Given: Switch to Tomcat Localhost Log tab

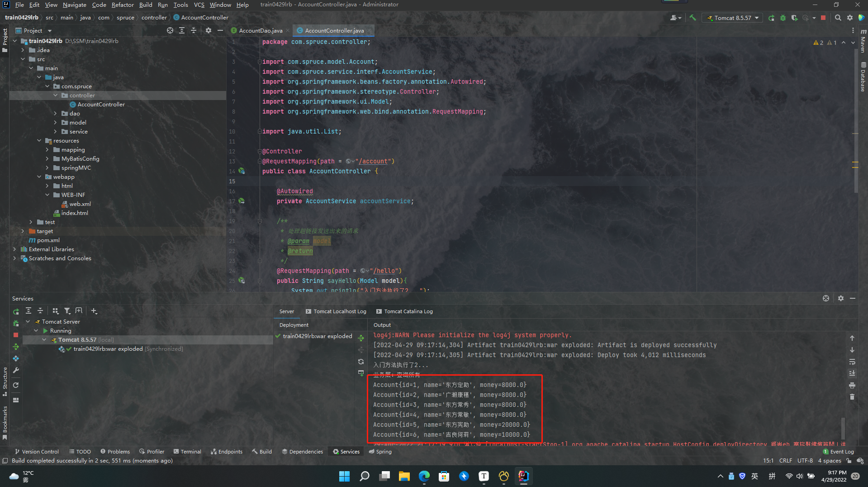Looking at the screenshot, I should tap(336, 311).
